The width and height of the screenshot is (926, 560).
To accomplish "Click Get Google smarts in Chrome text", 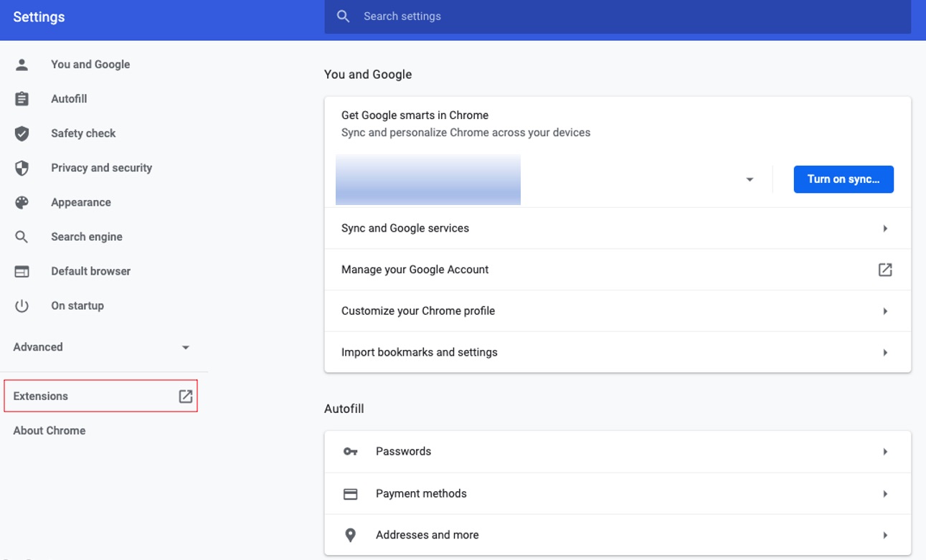I will tap(415, 115).
